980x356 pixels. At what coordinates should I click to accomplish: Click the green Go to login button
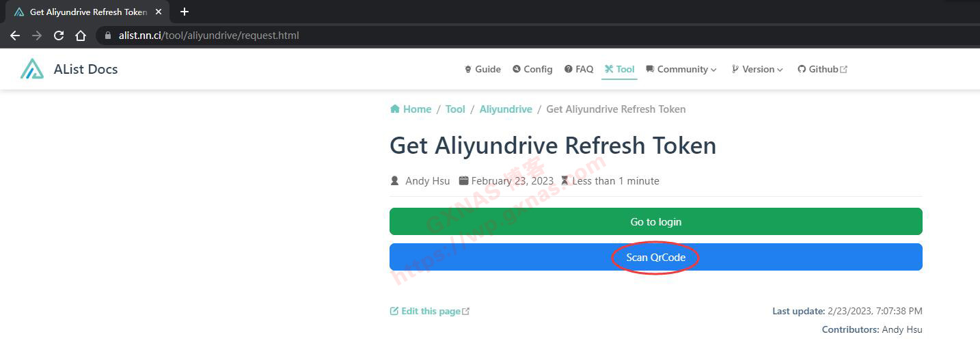[x=656, y=221]
